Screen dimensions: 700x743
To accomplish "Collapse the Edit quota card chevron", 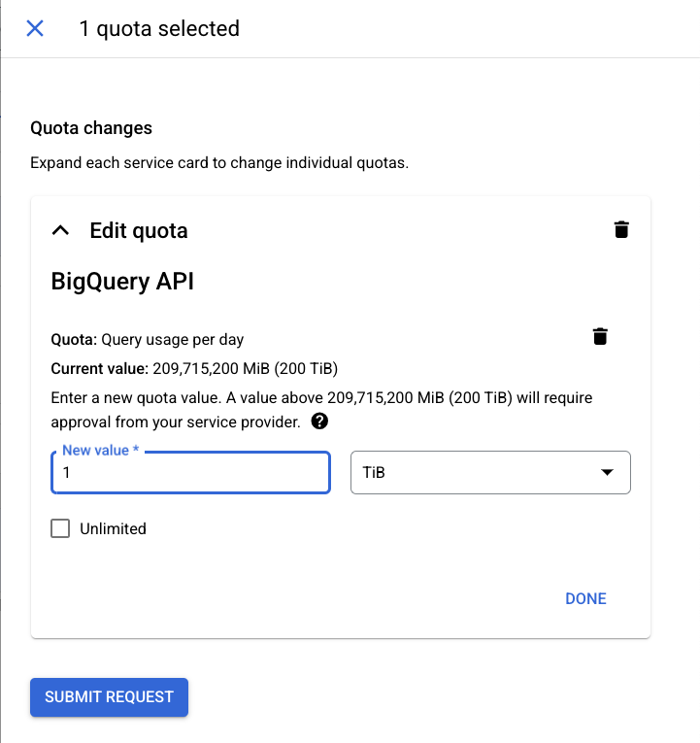I will pyautogui.click(x=60, y=230).
